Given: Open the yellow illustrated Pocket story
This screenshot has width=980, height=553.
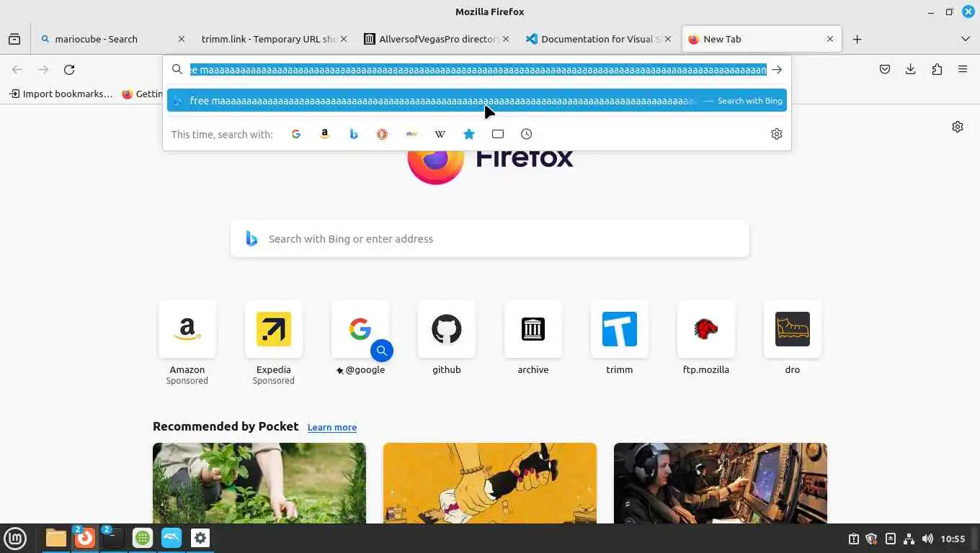Looking at the screenshot, I should click(x=490, y=483).
